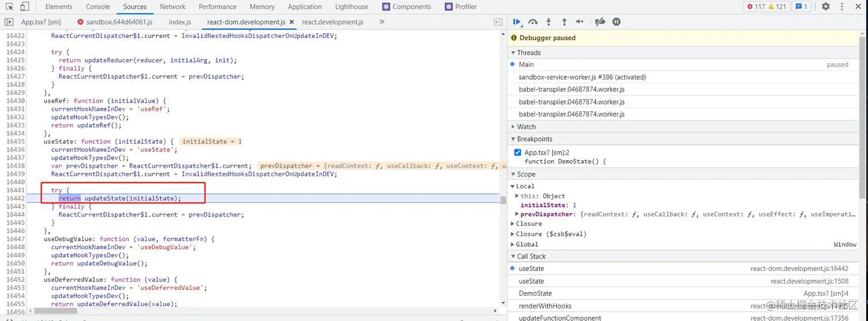This screenshot has width=868, height=321.
Task: Toggle pause on exceptions
Action: click(x=617, y=22)
